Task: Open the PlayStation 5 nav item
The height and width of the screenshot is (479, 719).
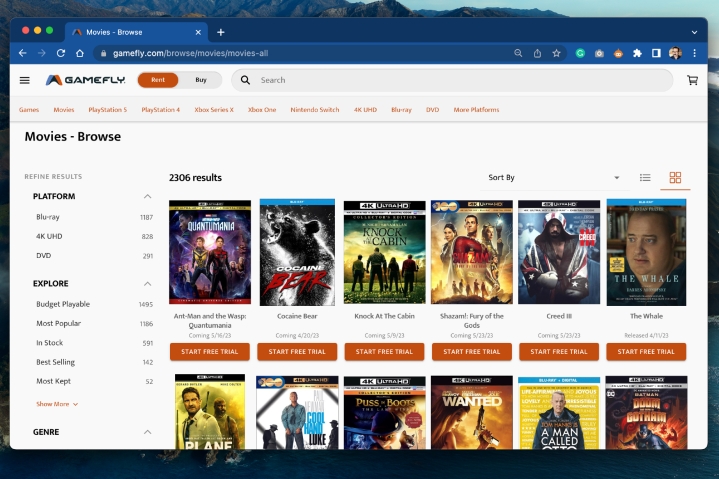Action: coord(107,110)
